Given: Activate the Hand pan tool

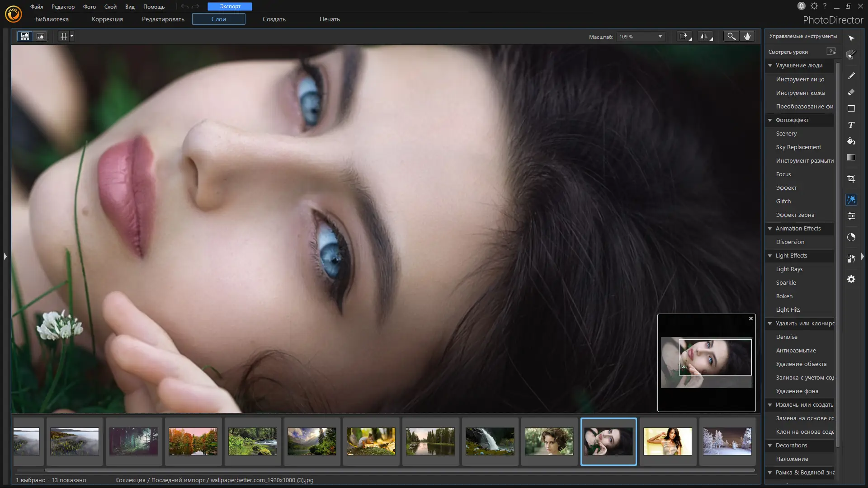Looking at the screenshot, I should [747, 37].
